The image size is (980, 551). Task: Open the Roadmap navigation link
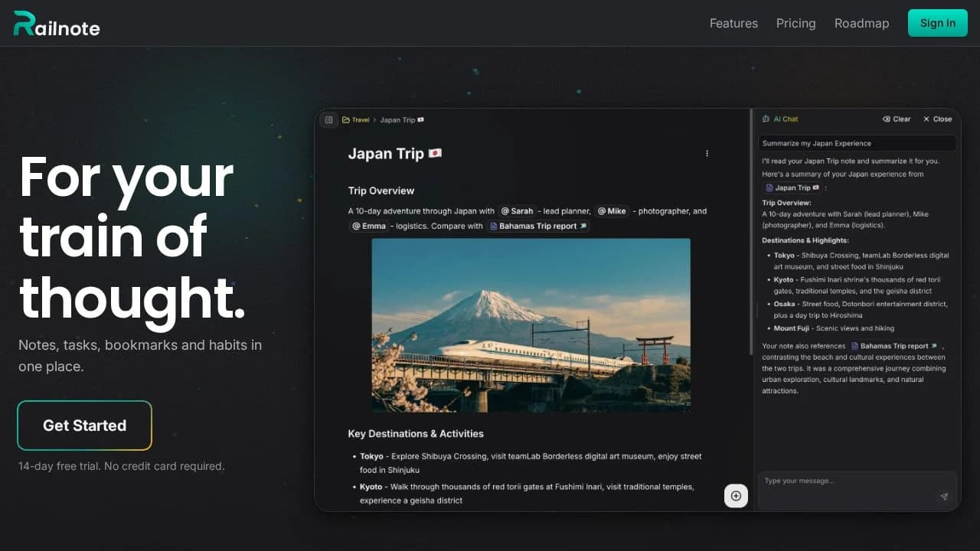click(861, 23)
